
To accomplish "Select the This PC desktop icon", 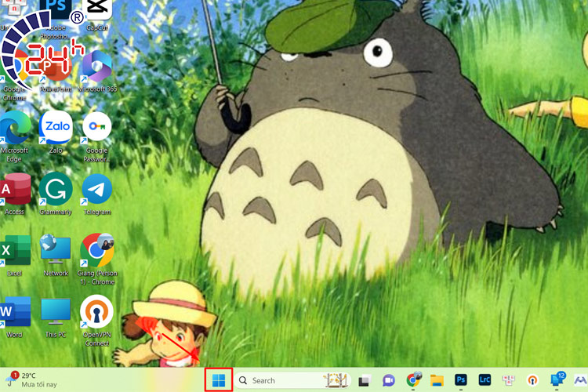I will click(56, 317).
